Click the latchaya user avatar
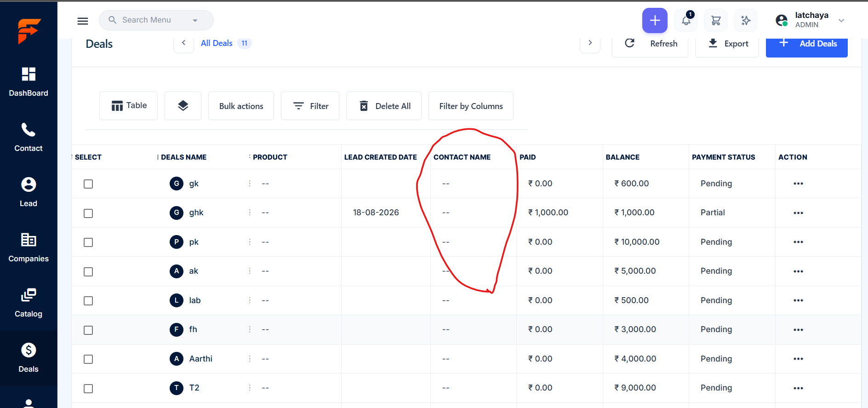Image resolution: width=868 pixels, height=408 pixels. pos(782,20)
